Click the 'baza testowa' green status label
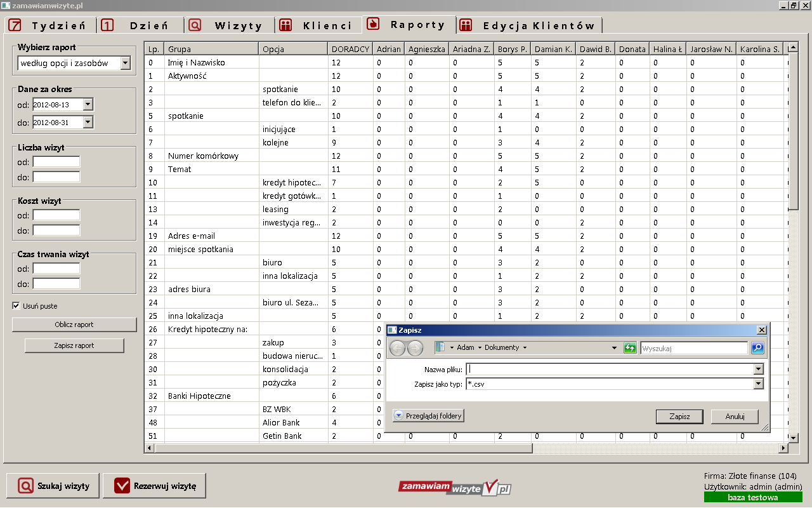The height and width of the screenshot is (508, 812). coord(753,497)
